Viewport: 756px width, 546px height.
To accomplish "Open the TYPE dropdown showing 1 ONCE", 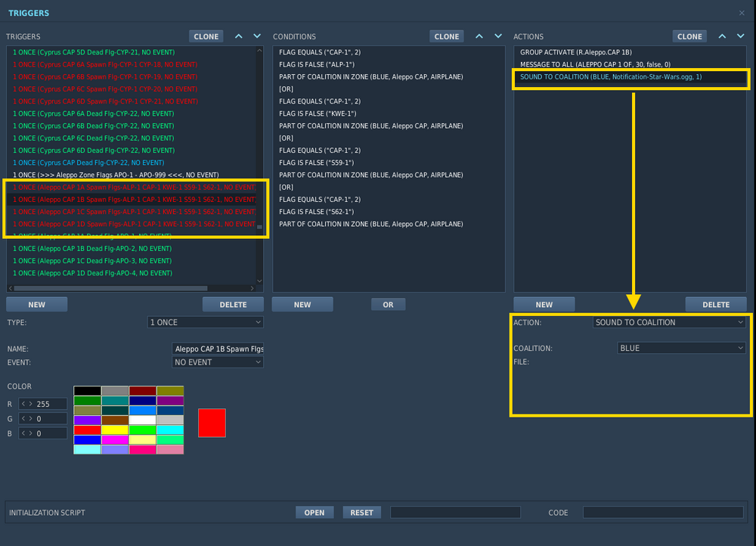I will pos(206,322).
